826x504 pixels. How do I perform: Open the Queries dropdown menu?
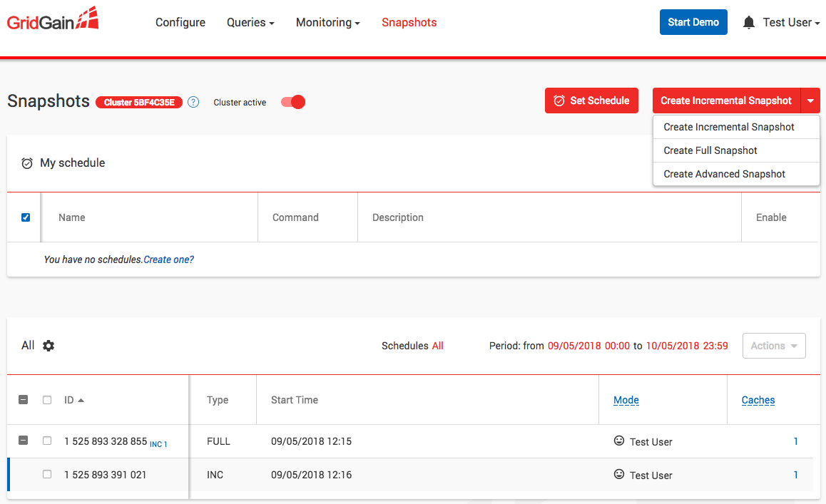tap(250, 23)
